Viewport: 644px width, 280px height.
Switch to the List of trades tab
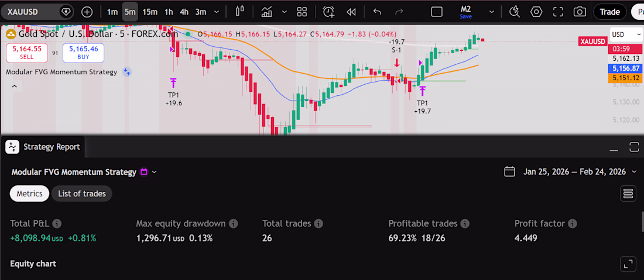click(82, 193)
